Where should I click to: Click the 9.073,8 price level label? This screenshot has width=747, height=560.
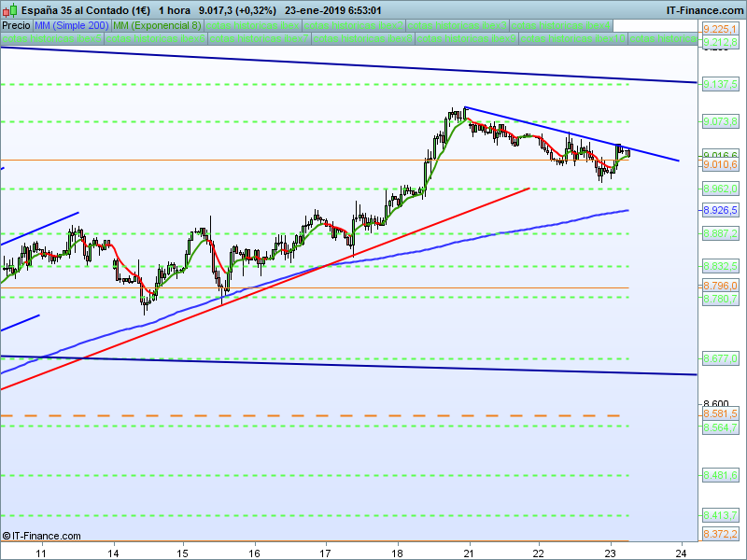pos(720,121)
